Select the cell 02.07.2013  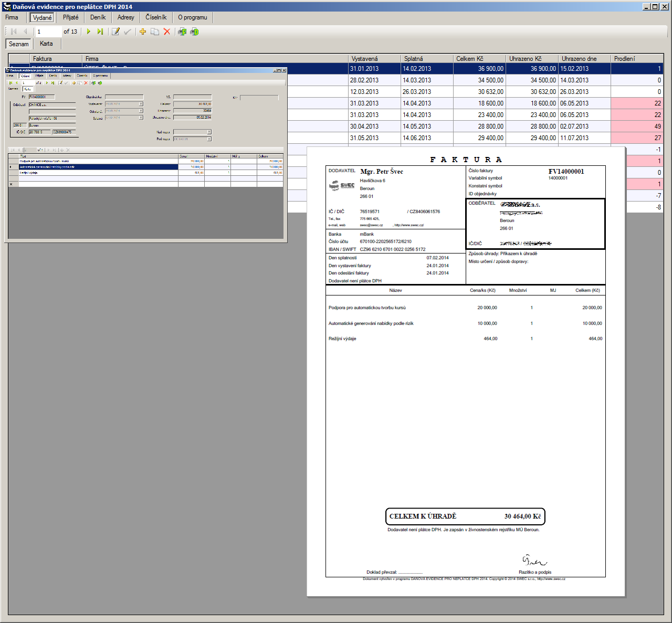tap(585, 126)
